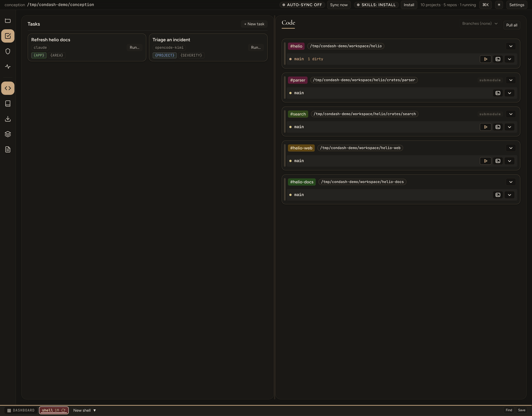Open terminal for helio-docs main branch
The image size is (532, 416).
point(498,195)
